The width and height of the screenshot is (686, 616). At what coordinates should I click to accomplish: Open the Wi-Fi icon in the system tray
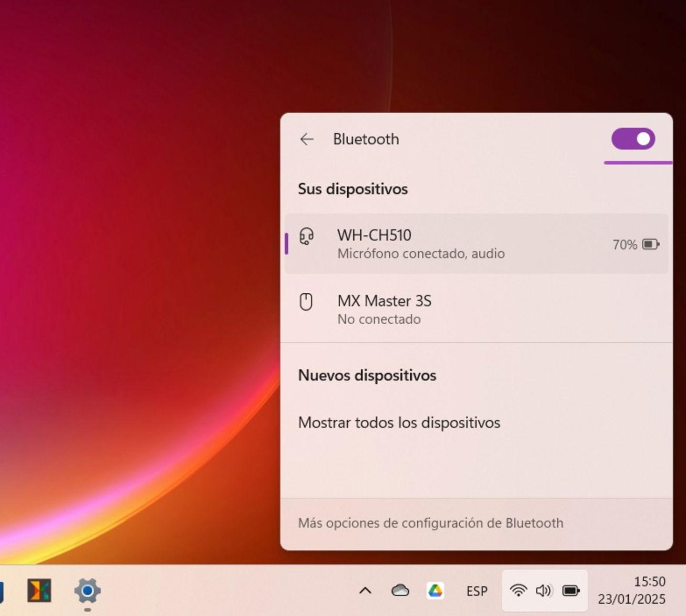click(518, 591)
